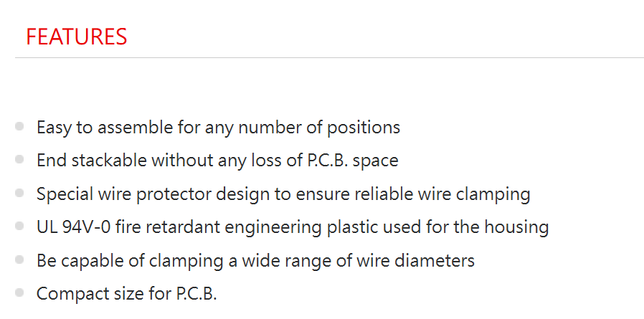
Task: Click the word 'positions' in first feature
Action: pyautogui.click(x=364, y=128)
